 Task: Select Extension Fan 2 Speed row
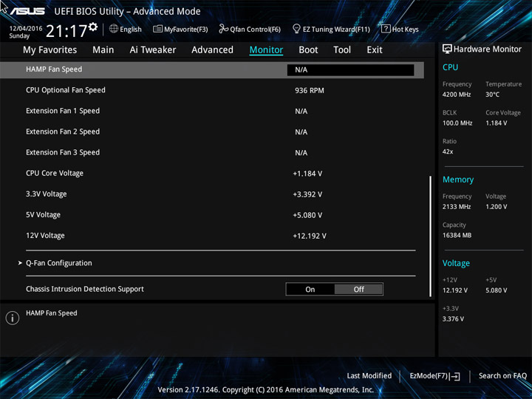point(212,132)
